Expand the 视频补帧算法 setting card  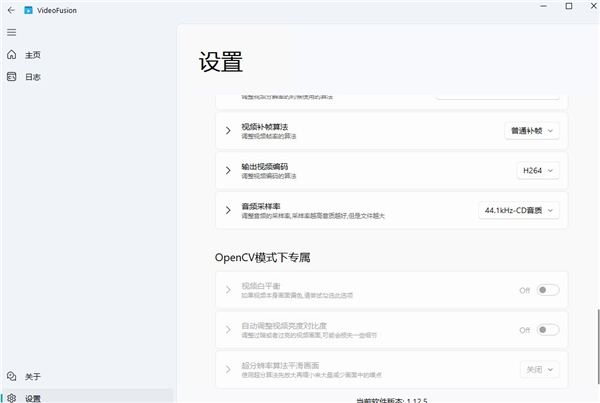(x=228, y=130)
